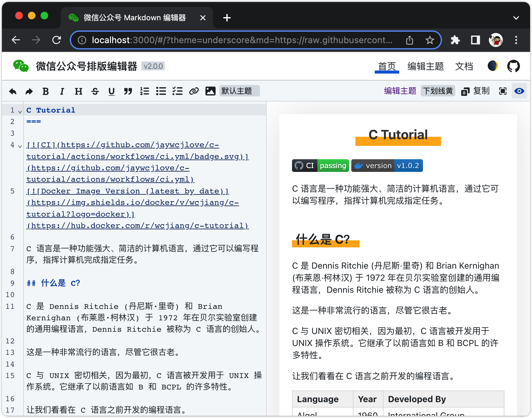The height and width of the screenshot is (418, 532).
Task: Collapse the code fold at line 1
Action: coord(20,112)
